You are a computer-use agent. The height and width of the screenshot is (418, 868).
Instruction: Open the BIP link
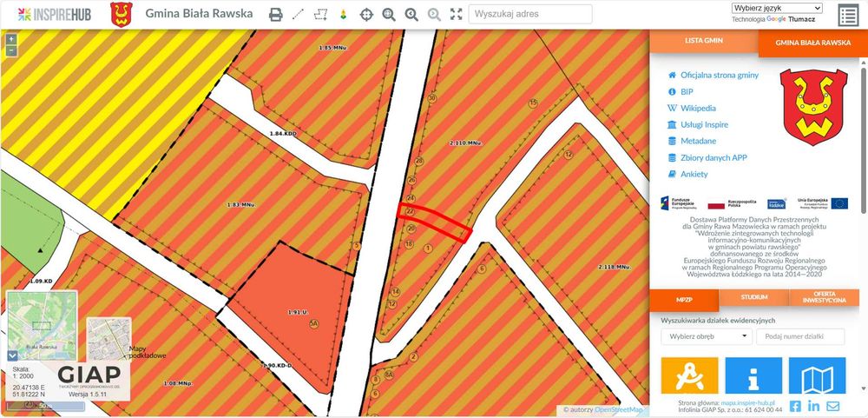pos(687,91)
